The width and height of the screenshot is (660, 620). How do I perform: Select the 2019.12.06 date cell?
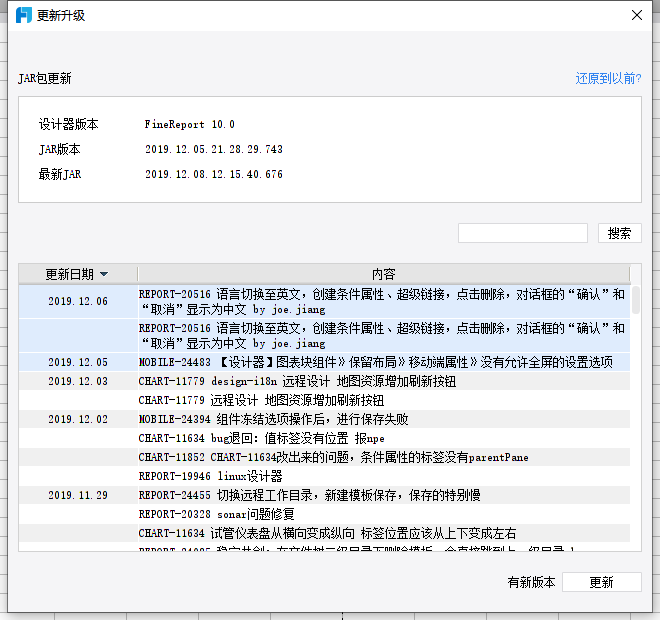(x=78, y=301)
